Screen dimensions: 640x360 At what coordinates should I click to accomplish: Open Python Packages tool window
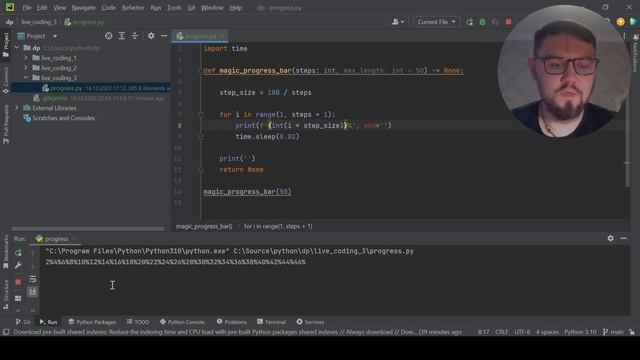coord(92,322)
